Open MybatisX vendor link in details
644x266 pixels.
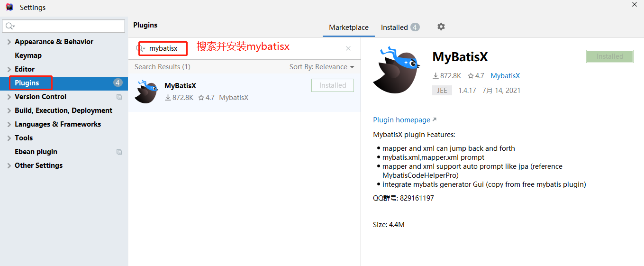pyautogui.click(x=505, y=76)
